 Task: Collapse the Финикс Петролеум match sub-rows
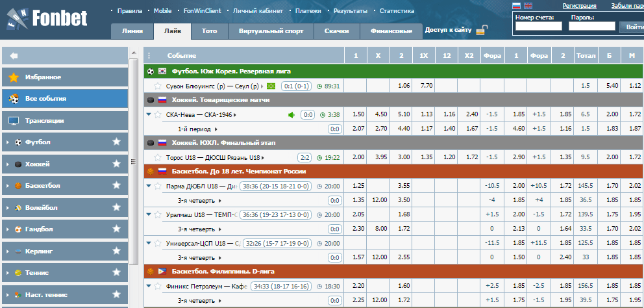tap(149, 286)
